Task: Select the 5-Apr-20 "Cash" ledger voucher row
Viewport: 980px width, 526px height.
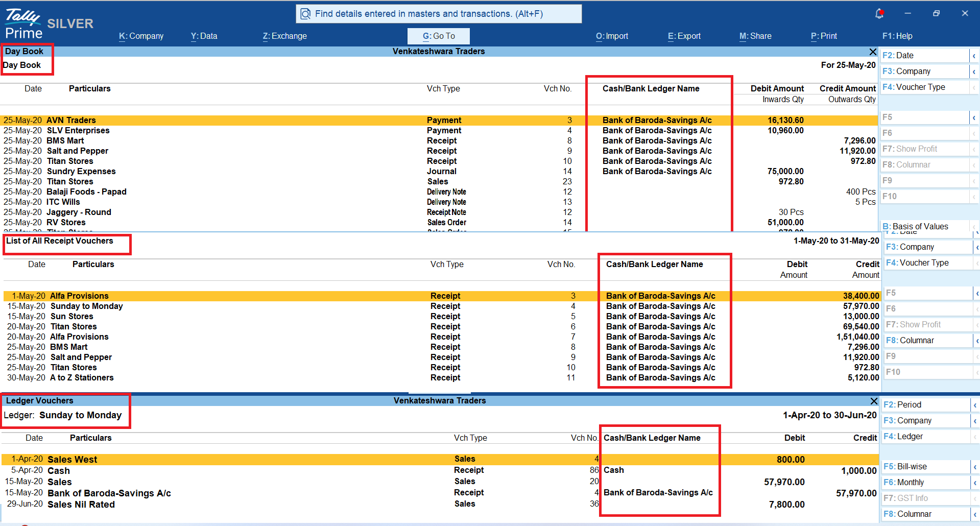Action: pyautogui.click(x=440, y=471)
